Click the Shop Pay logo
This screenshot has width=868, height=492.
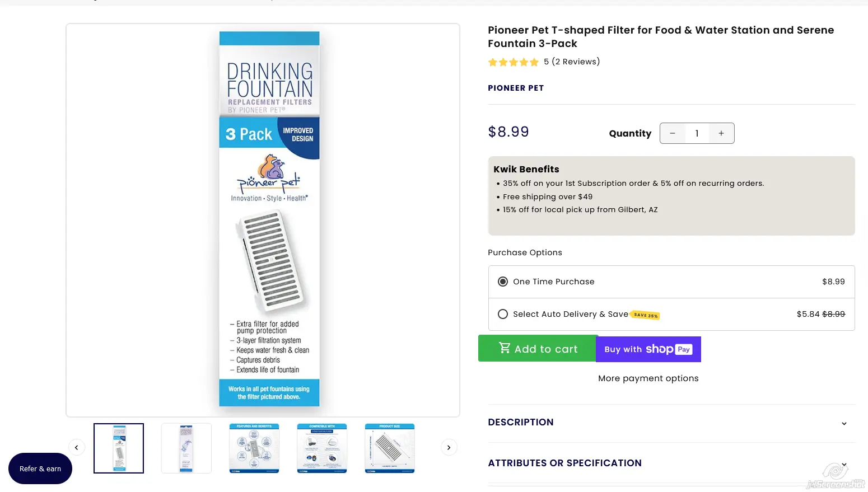(669, 349)
